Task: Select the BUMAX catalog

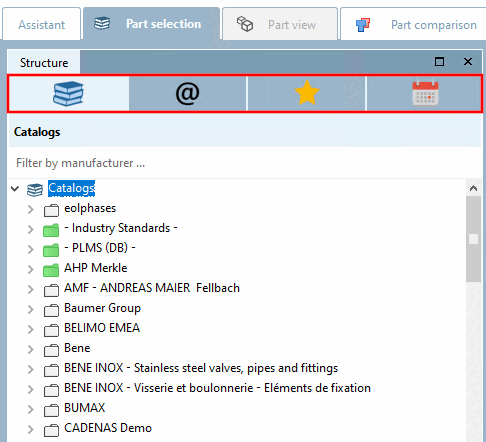Action: coord(85,408)
